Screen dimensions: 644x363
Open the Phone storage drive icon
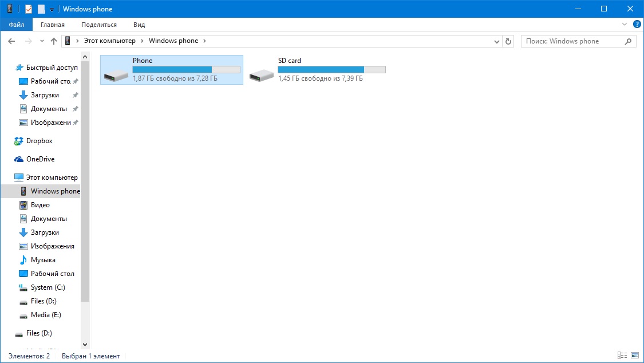116,75
